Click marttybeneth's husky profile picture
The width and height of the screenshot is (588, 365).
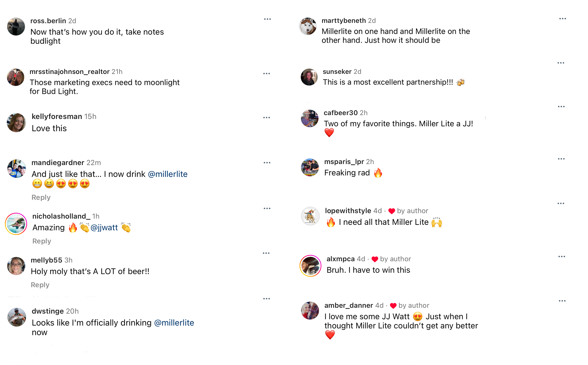pyautogui.click(x=307, y=26)
